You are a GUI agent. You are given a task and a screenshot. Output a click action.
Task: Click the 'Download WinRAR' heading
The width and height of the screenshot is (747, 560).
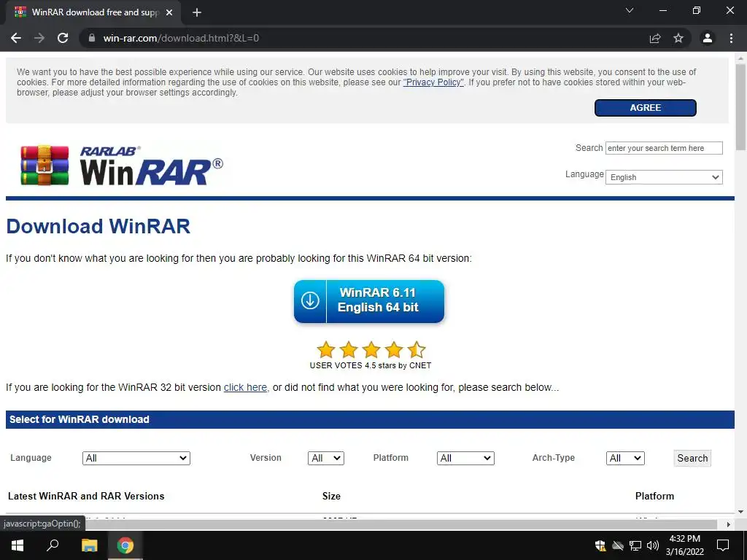[x=98, y=226]
